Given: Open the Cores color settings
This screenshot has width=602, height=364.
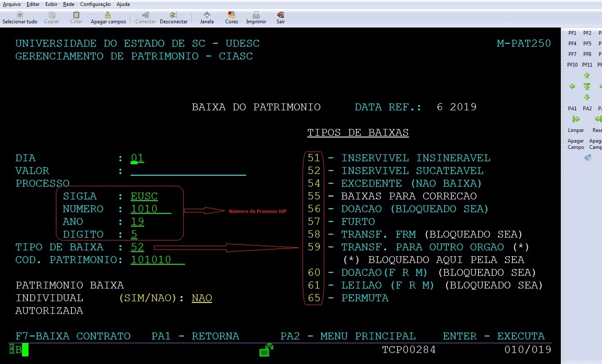Looking at the screenshot, I should click(x=231, y=15).
